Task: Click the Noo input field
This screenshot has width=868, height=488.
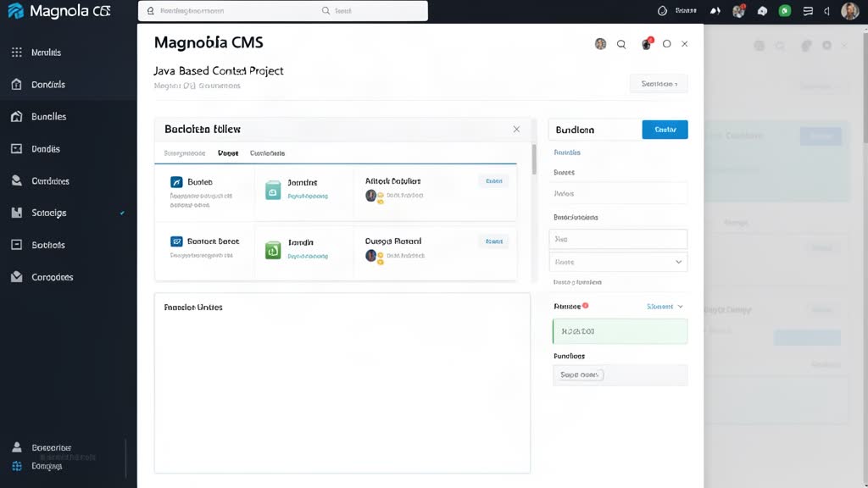Action: pos(618,239)
